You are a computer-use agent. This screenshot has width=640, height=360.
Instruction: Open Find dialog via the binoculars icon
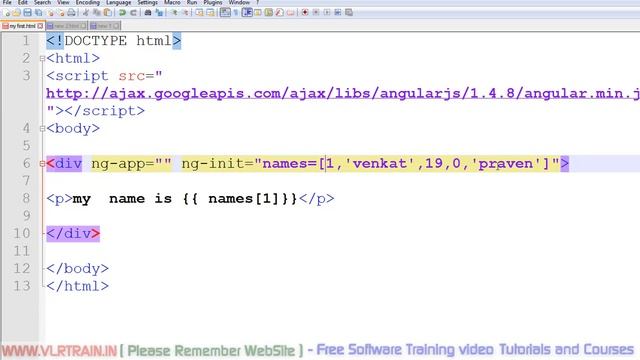coord(148,13)
